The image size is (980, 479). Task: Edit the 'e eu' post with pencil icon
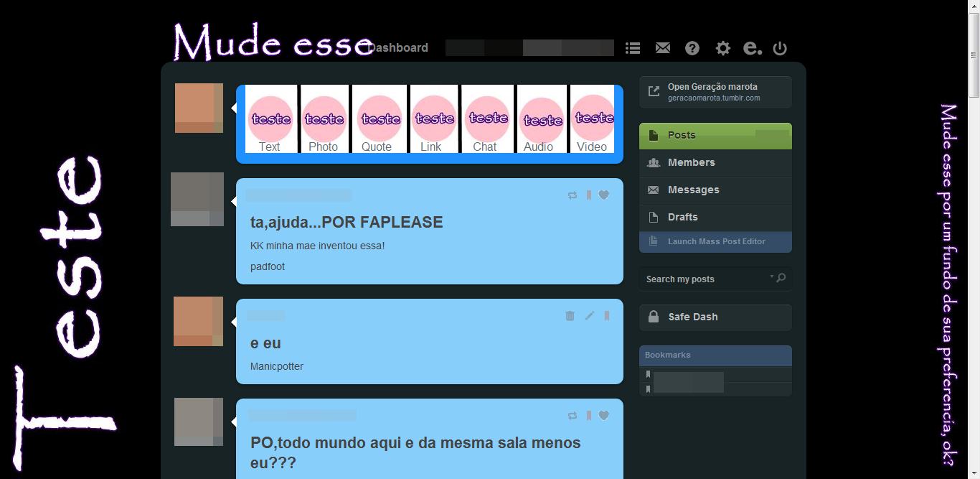pyautogui.click(x=589, y=315)
